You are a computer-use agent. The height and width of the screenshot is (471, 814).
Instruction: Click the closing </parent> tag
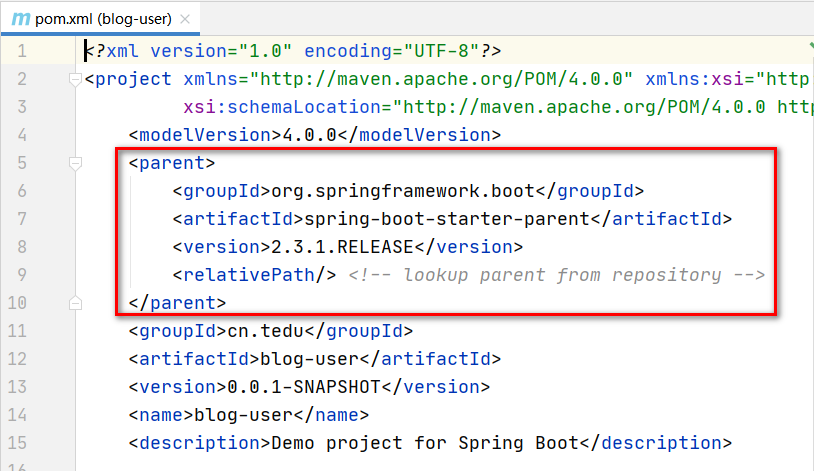tap(178, 303)
